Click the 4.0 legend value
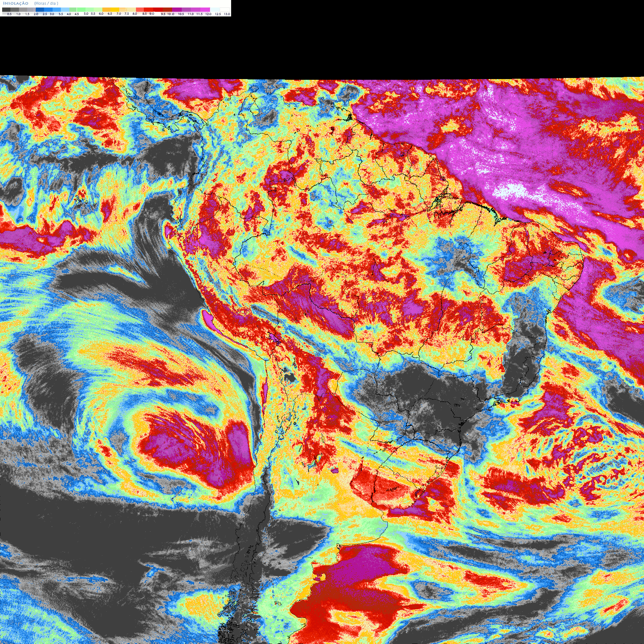 pyautogui.click(x=69, y=14)
